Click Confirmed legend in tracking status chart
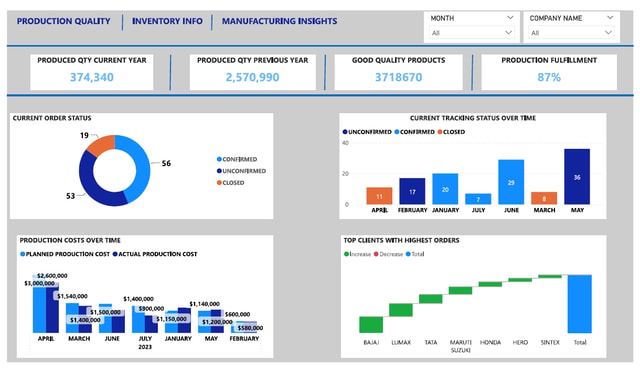The image size is (640, 371). pyautogui.click(x=415, y=132)
